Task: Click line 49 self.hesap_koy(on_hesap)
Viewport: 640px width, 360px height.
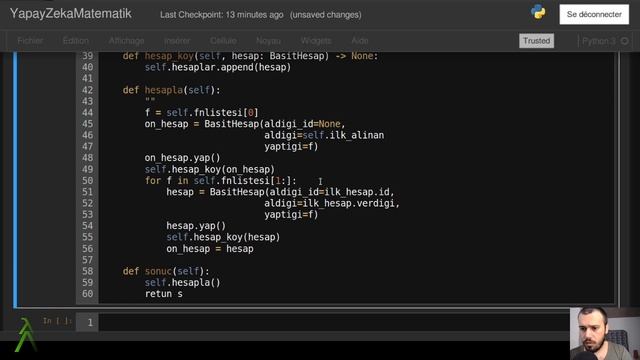Action: pyautogui.click(x=209, y=169)
